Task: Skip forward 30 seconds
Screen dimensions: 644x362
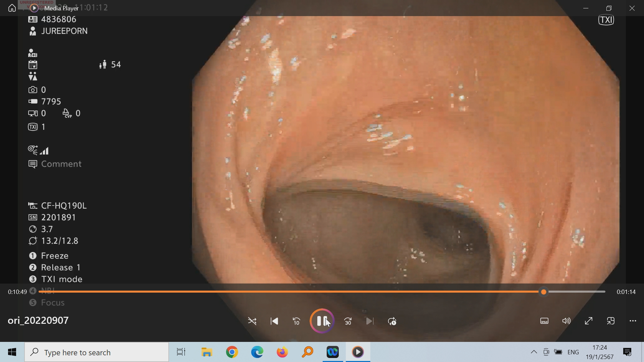Action: coord(348,321)
